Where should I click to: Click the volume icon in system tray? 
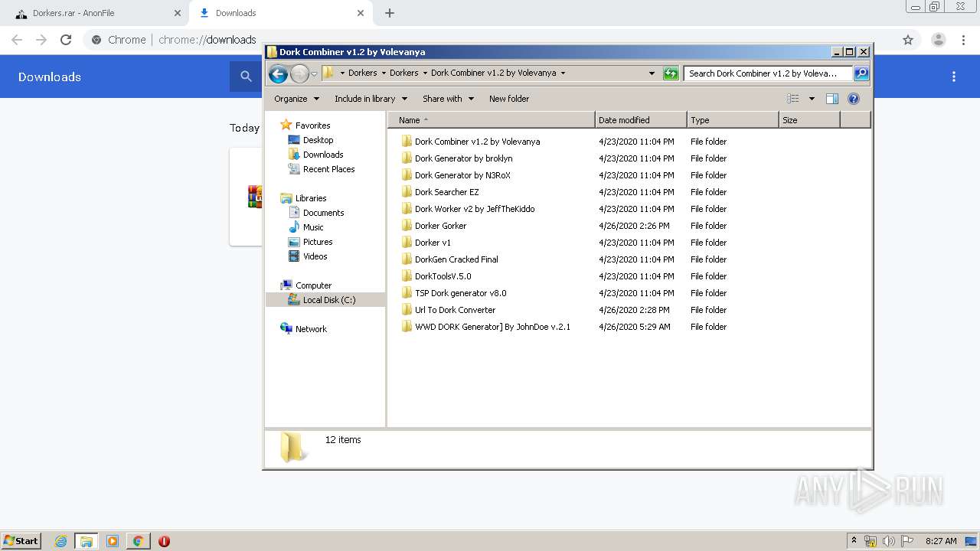[889, 541]
